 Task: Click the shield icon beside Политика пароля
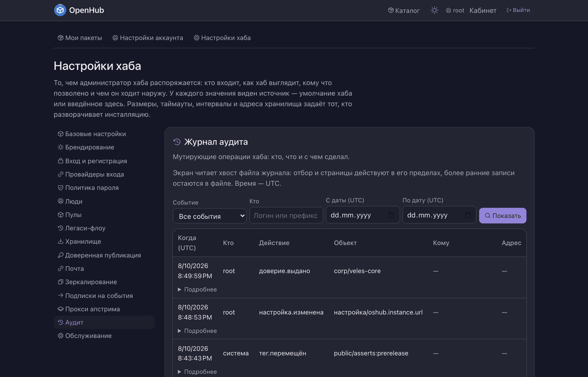point(61,188)
